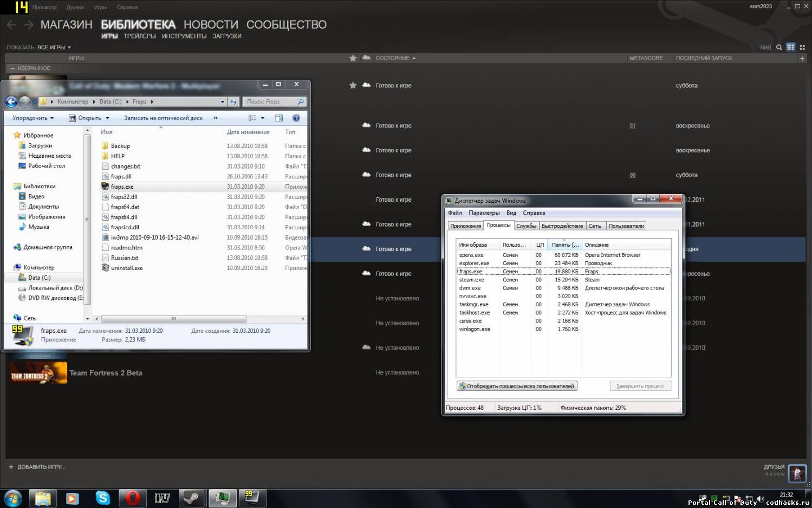Viewport: 812px width, 508px height.
Task: Select Team Fortress 2 Beta game
Action: pyautogui.click(x=106, y=373)
